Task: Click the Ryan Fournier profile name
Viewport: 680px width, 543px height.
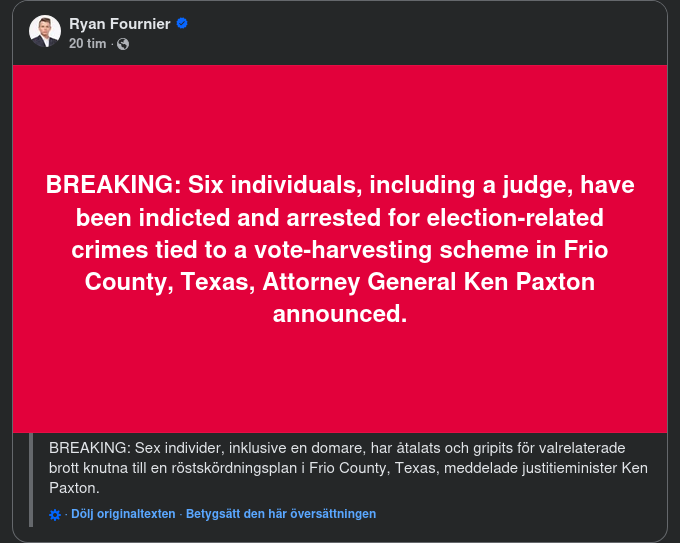Action: (x=121, y=23)
